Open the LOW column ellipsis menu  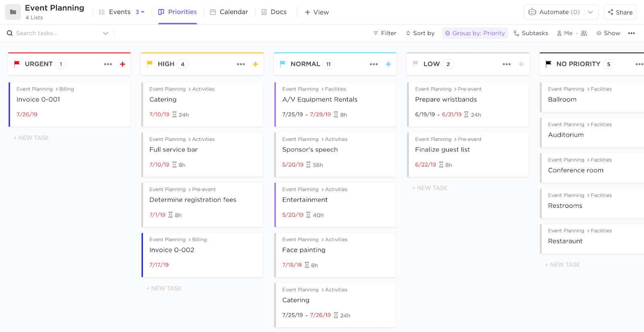tap(506, 64)
